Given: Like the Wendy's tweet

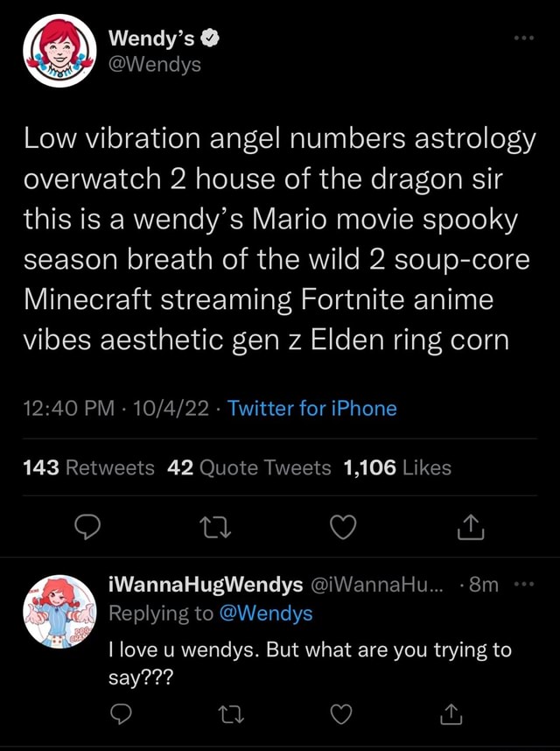Looking at the screenshot, I should tap(342, 526).
